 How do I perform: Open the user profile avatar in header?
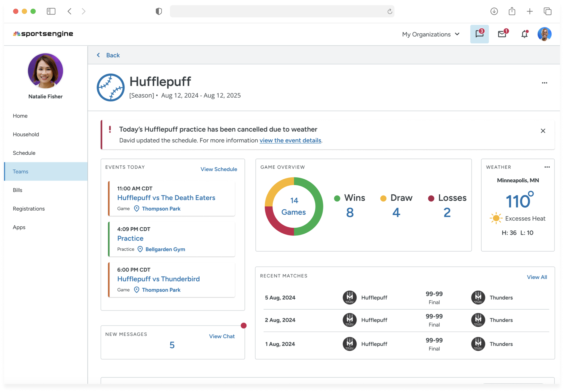tap(544, 34)
